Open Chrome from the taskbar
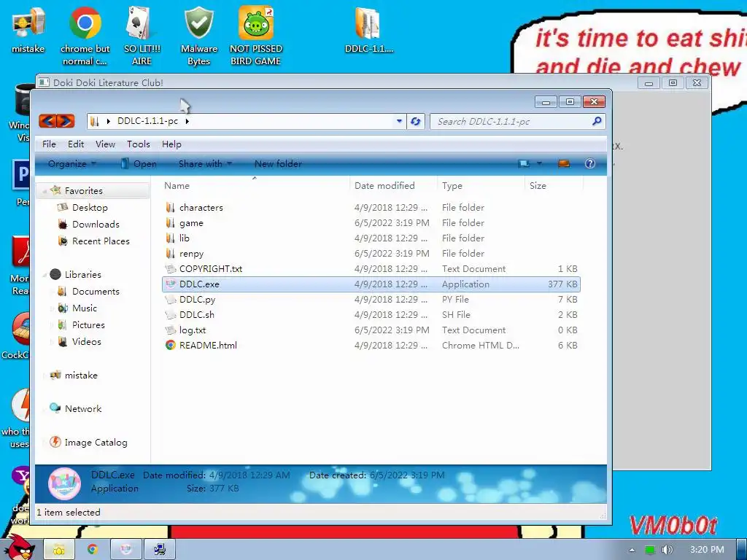Viewport: 747px width, 560px height. (92, 550)
